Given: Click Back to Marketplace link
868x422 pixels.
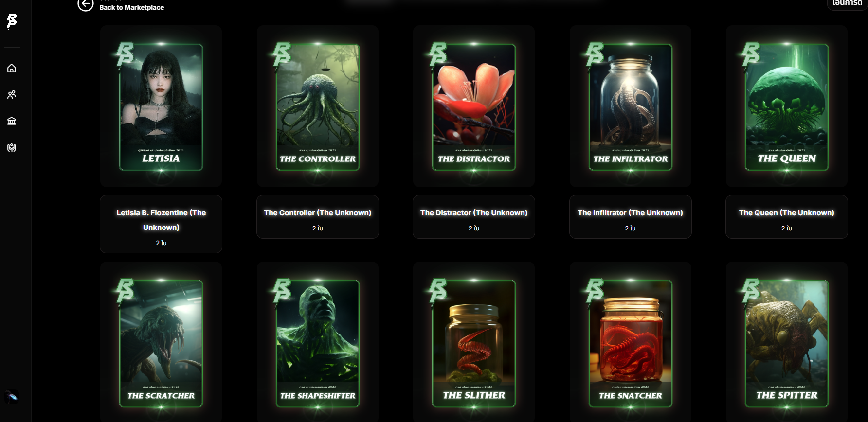Looking at the screenshot, I should click(131, 7).
